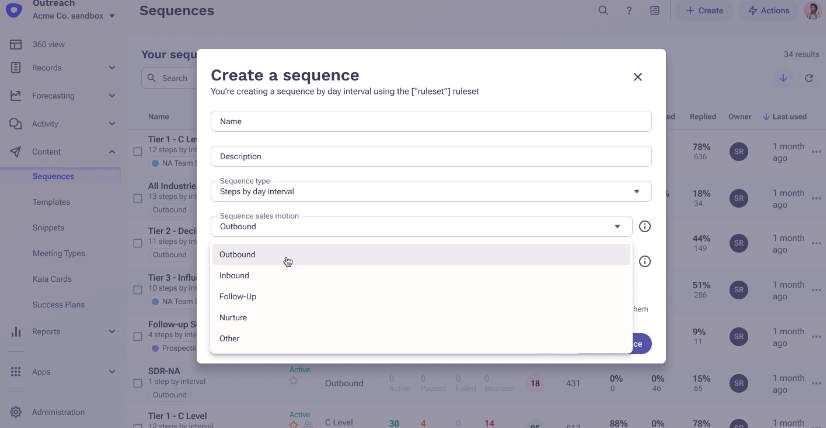Close the Create a sequence dialog
The width and height of the screenshot is (826, 428).
(637, 77)
